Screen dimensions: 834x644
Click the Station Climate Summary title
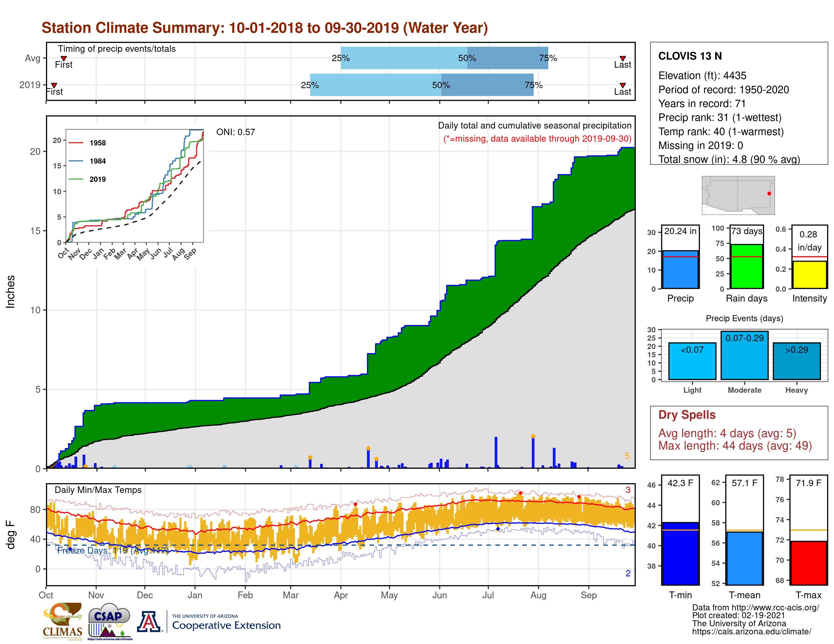tap(265, 28)
